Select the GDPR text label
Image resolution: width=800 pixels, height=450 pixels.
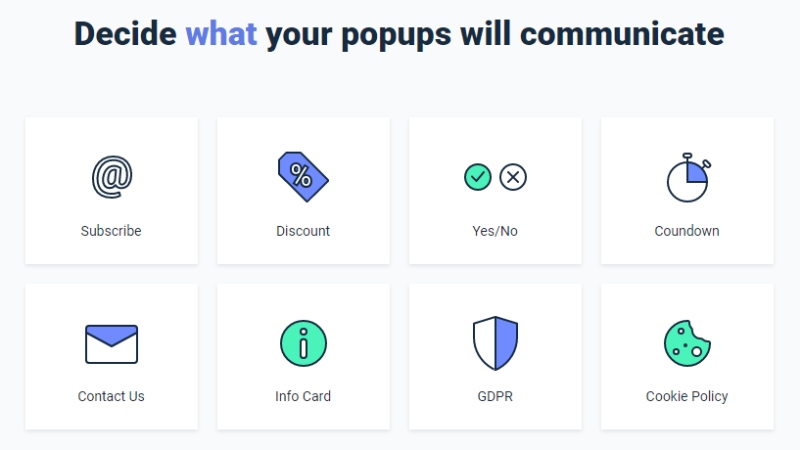click(x=495, y=396)
